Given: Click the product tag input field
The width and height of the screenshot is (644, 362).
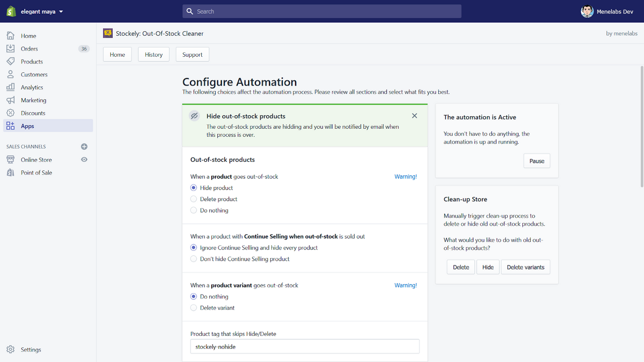Looking at the screenshot, I should 304,346.
